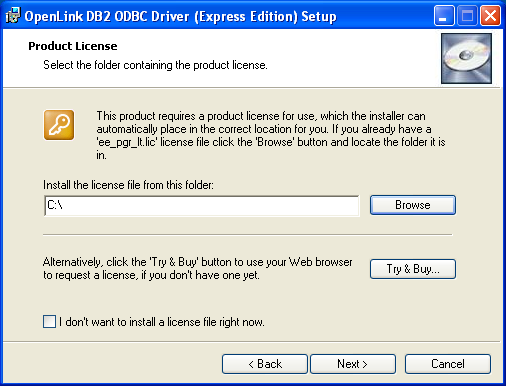506x386 pixels.
Task: Click the installer icon in the title bar
Action: click(x=13, y=16)
